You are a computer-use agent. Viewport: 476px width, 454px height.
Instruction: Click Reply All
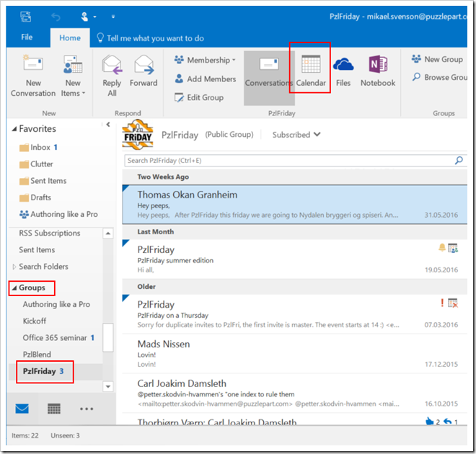point(112,76)
